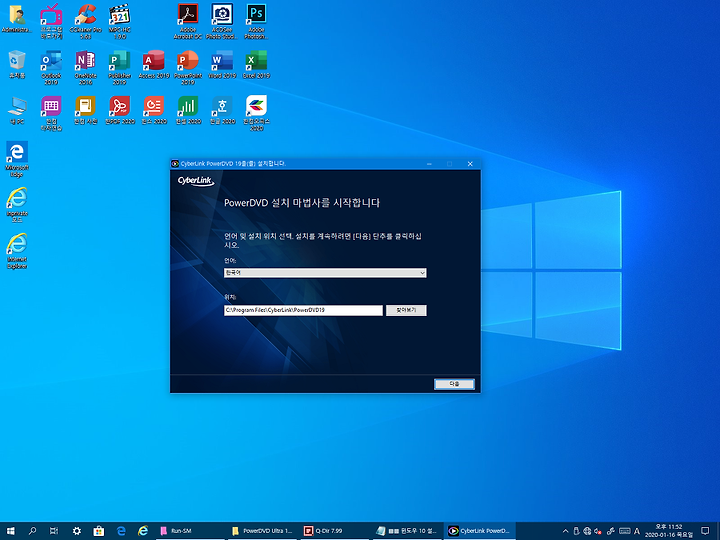Open taskbar search magnifier

[x=32, y=531]
